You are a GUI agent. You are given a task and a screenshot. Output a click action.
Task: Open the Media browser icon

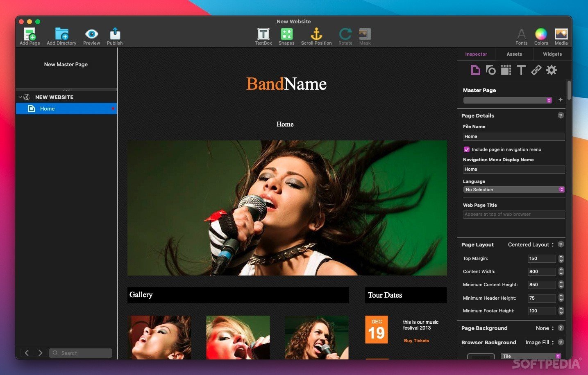click(x=561, y=34)
